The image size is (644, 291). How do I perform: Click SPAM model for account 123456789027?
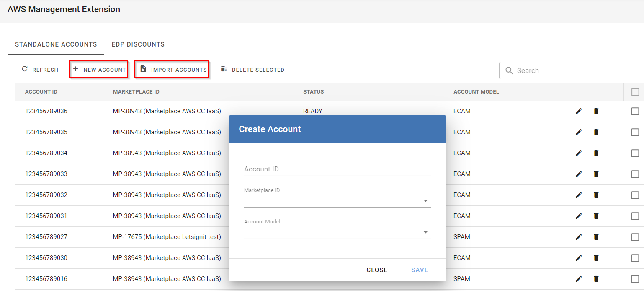[462, 237]
